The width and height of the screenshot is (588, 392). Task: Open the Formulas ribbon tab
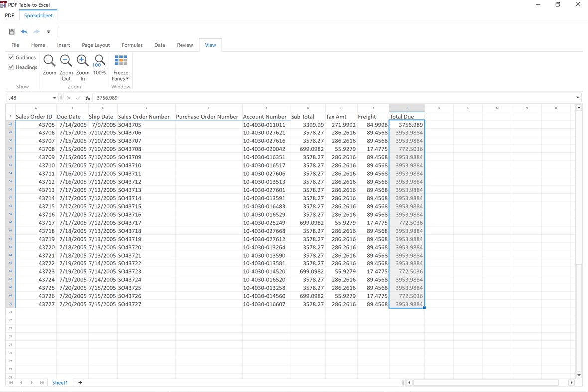(x=132, y=45)
